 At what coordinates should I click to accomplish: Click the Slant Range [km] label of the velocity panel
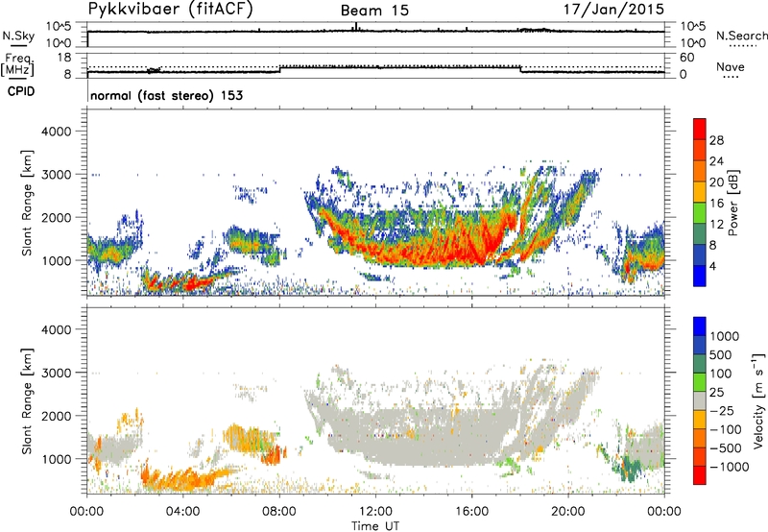click(28, 400)
